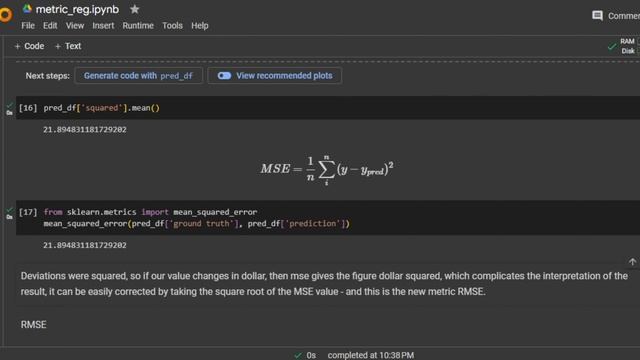Click View recommended plots button
The image size is (640, 360).
tap(275, 76)
